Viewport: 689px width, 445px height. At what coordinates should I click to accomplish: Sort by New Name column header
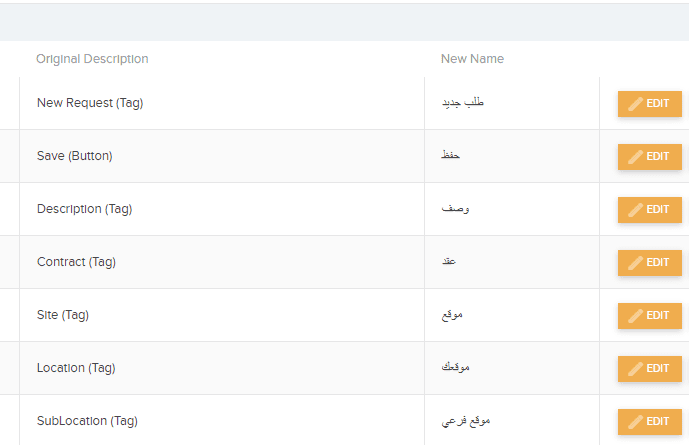(472, 59)
